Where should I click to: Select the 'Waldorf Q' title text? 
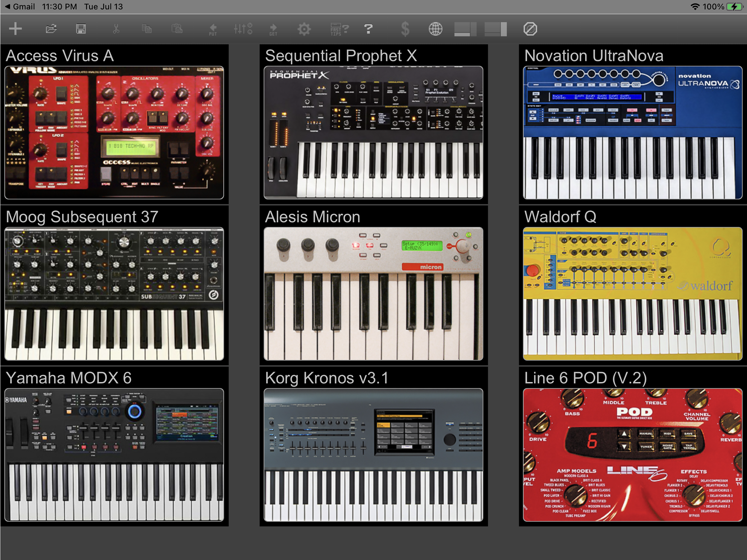click(x=561, y=217)
